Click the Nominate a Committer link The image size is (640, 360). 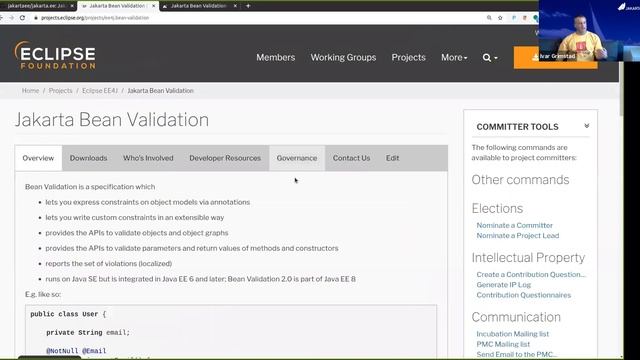pos(514,225)
